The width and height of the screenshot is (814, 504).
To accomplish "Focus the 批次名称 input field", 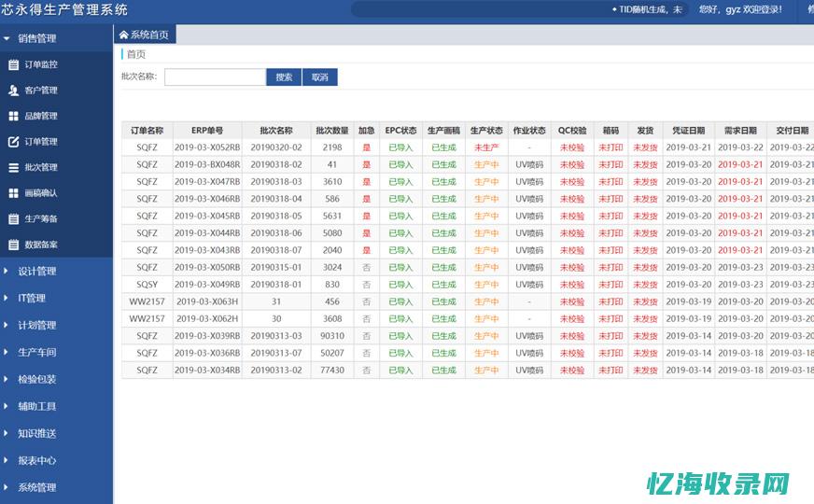I will click(215, 77).
